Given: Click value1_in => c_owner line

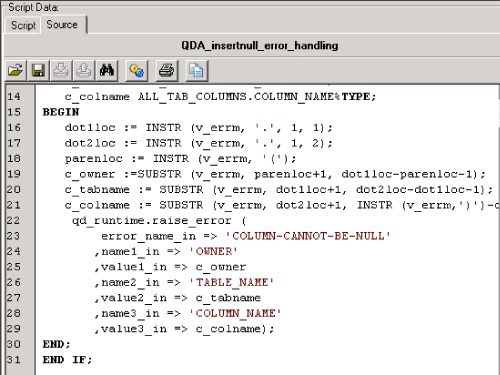Looking at the screenshot, I should pos(171,267).
